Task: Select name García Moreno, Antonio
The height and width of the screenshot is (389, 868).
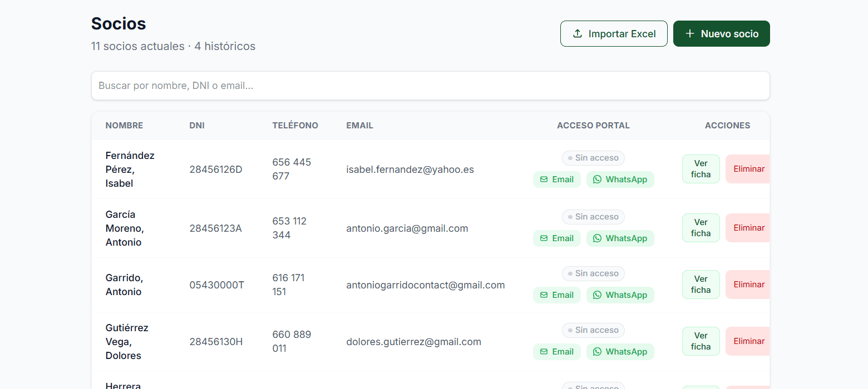Action: [125, 228]
